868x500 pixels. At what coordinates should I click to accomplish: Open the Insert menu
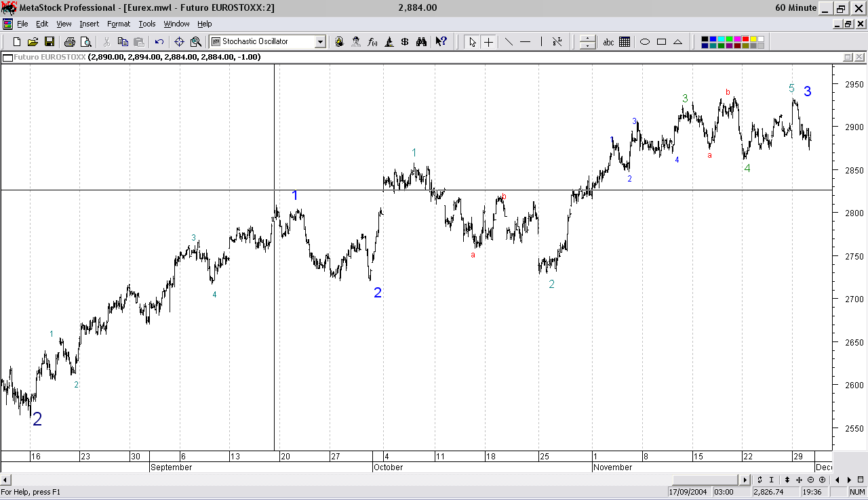coord(90,24)
